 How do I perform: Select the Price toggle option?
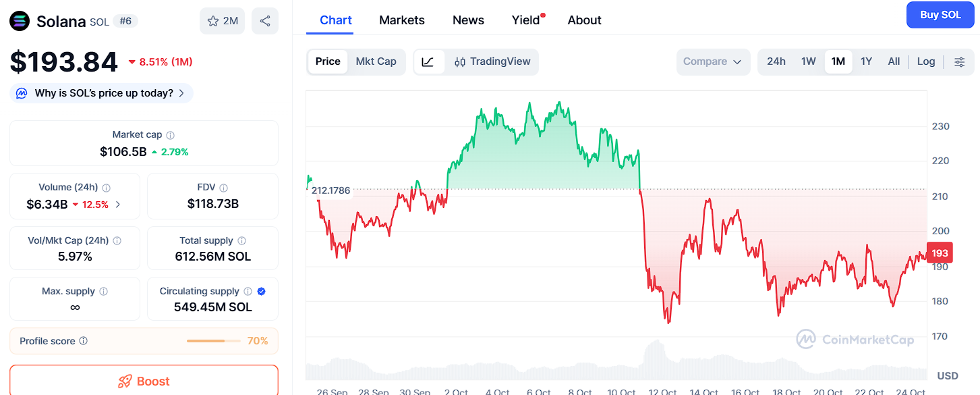click(328, 61)
